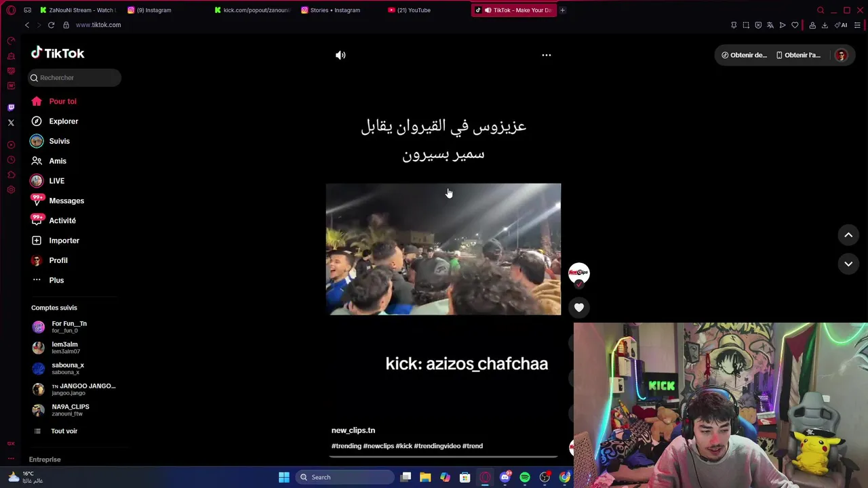Open the new_clips.tn author name
868x488 pixels.
[x=353, y=430]
